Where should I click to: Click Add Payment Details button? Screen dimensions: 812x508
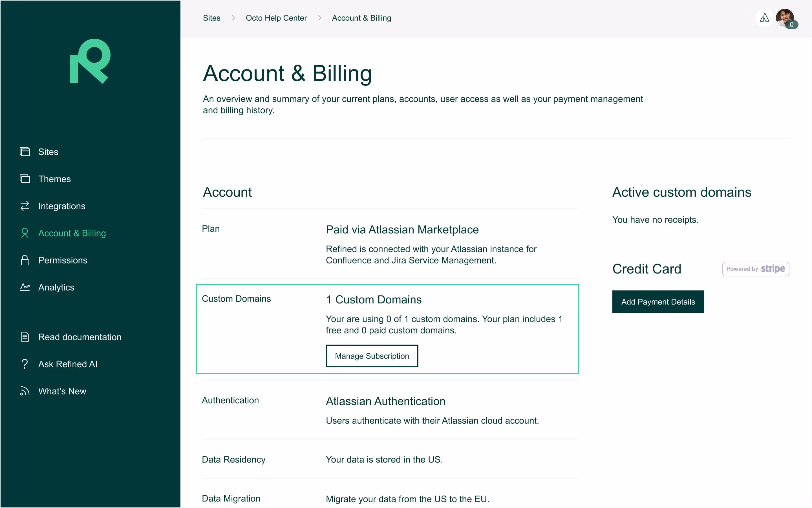(x=658, y=302)
